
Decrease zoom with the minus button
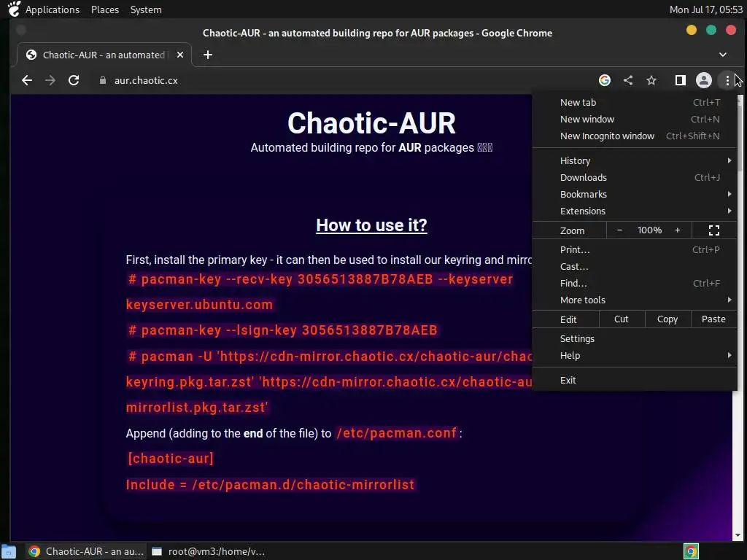pos(619,230)
